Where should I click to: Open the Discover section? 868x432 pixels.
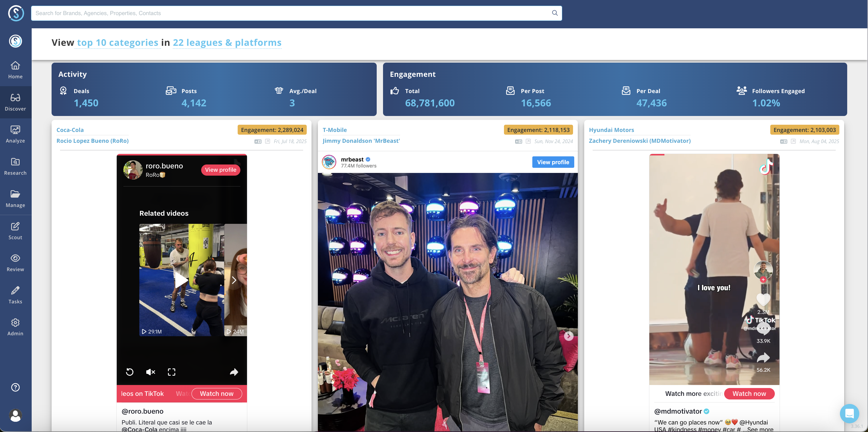tap(15, 102)
